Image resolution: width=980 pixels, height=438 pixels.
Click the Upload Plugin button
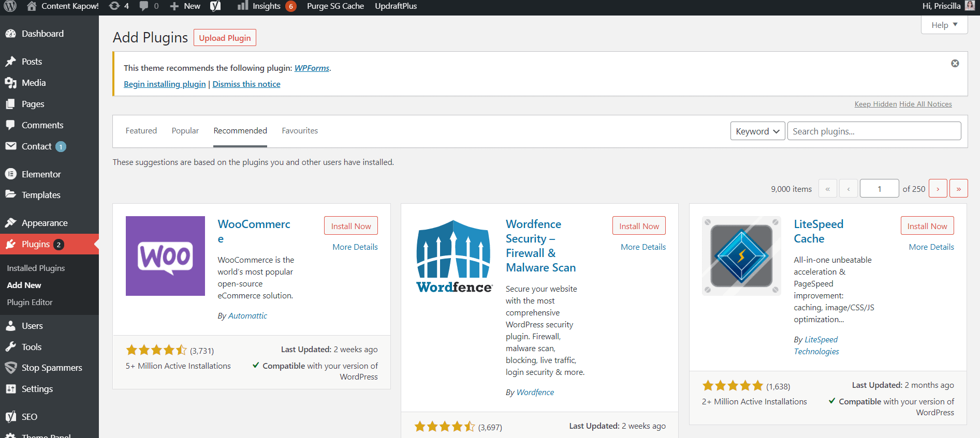tap(225, 38)
